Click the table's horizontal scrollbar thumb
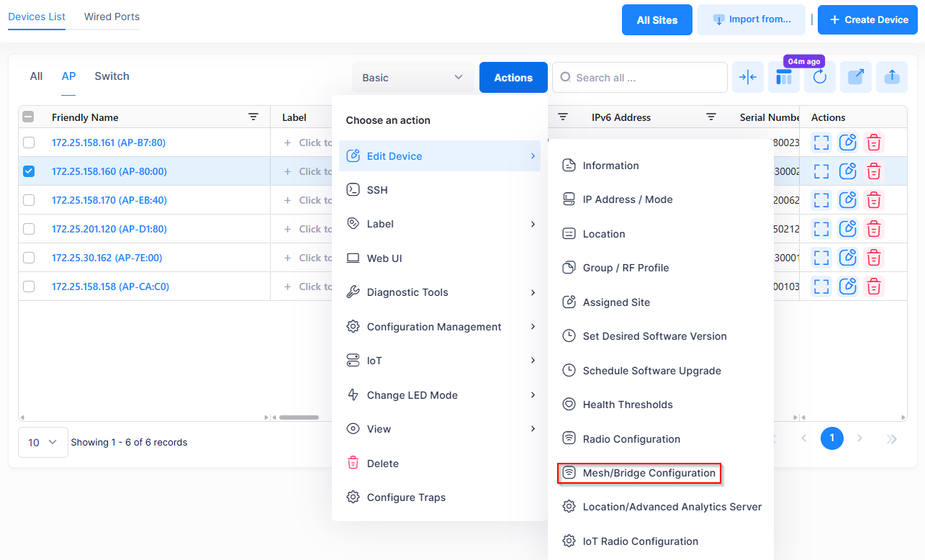The width and height of the screenshot is (925, 560). [x=299, y=417]
